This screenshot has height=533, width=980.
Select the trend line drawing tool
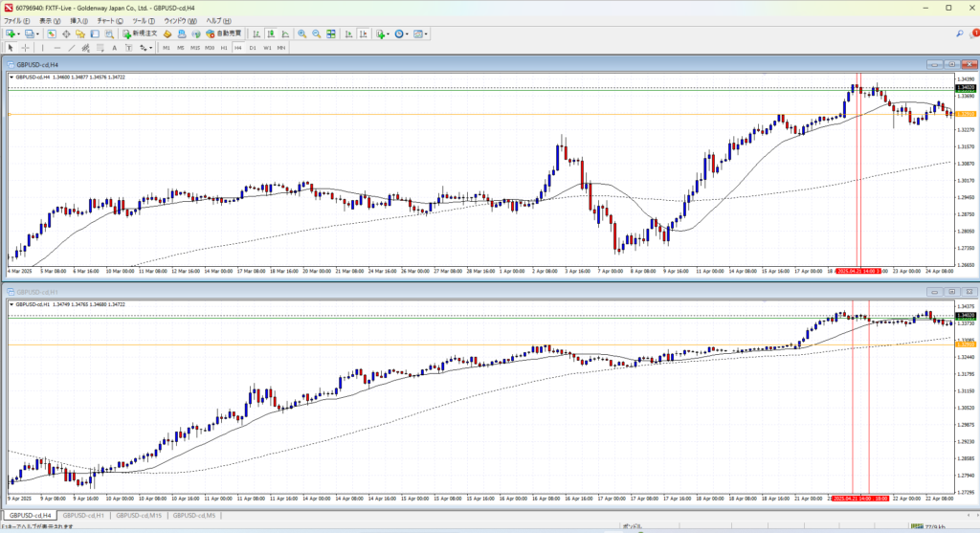pyautogui.click(x=73, y=47)
